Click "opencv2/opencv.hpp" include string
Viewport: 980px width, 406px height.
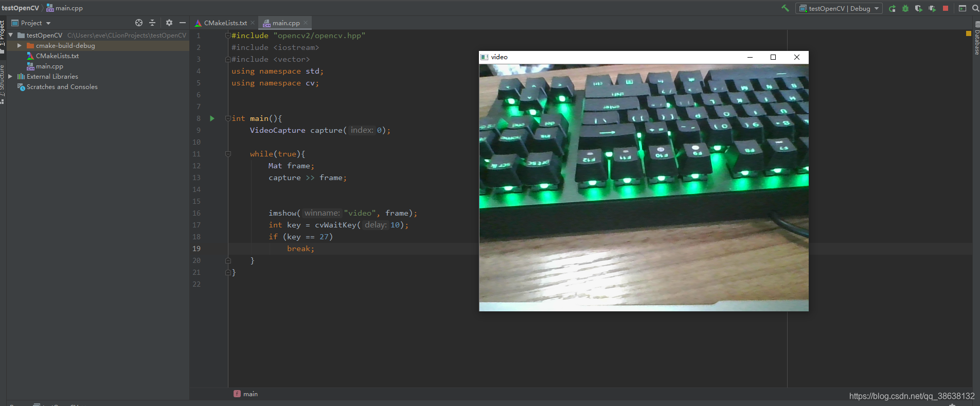[319, 36]
